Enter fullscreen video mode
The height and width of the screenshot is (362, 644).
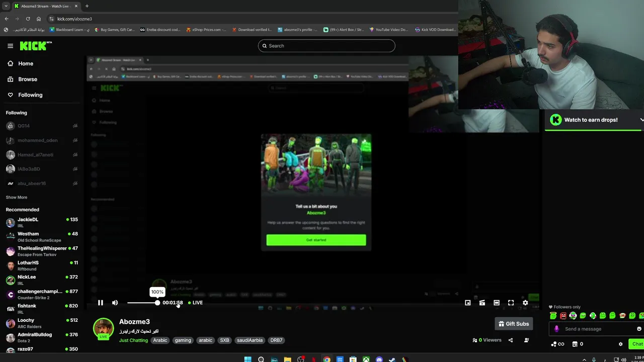tap(511, 303)
